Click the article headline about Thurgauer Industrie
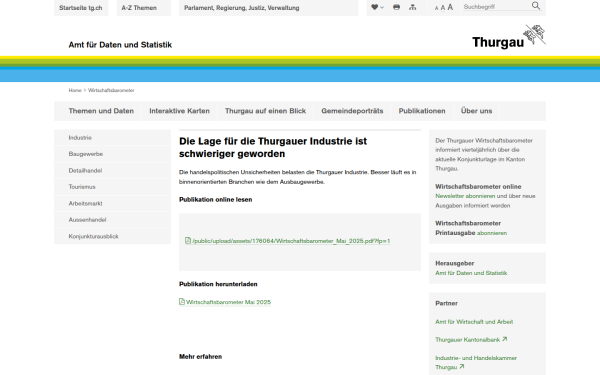 273,147
